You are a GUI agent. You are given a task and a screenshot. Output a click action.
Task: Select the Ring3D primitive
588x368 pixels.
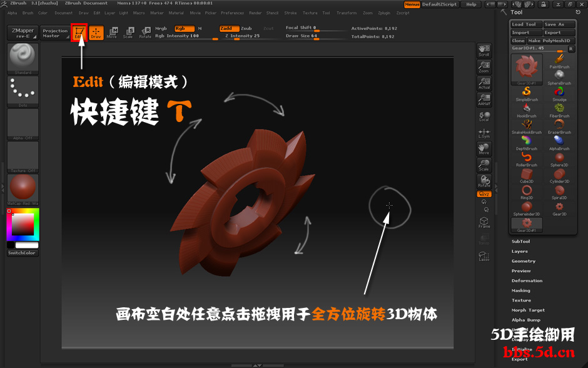pyautogui.click(x=527, y=192)
